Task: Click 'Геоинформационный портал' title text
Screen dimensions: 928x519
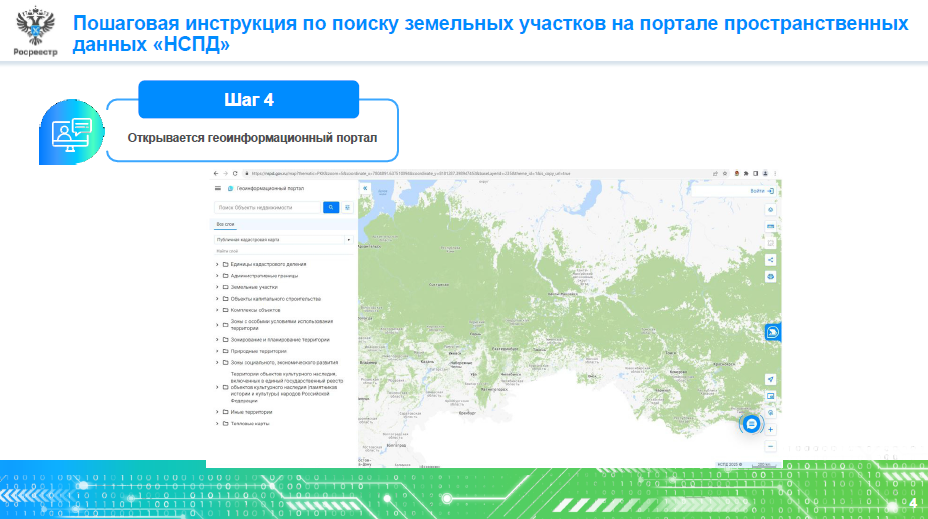Action: tap(270, 188)
